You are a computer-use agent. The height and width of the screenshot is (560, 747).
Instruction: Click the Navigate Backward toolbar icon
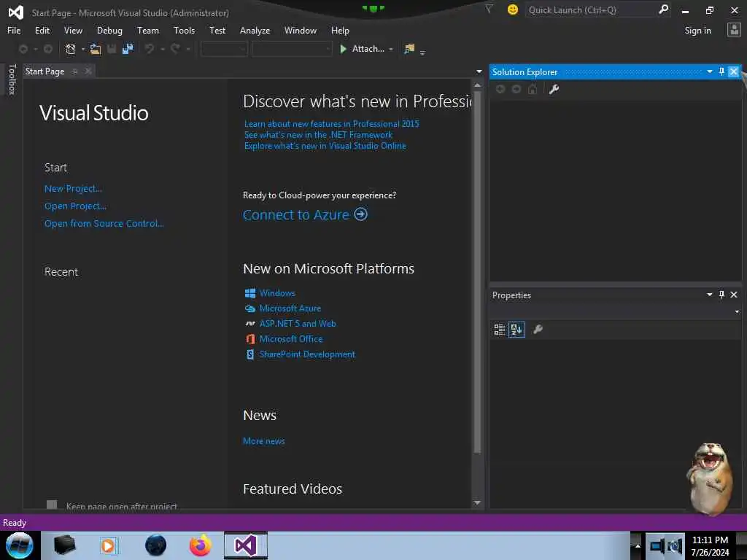tap(23, 49)
